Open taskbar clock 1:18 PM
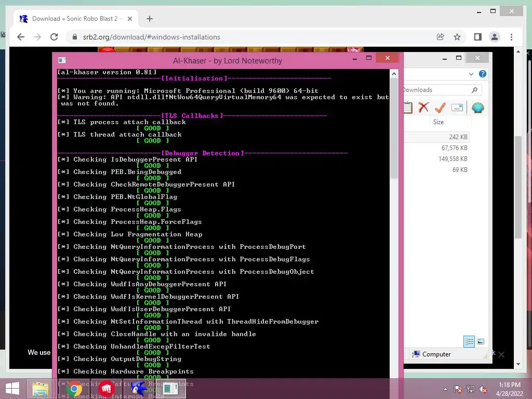 (509, 389)
